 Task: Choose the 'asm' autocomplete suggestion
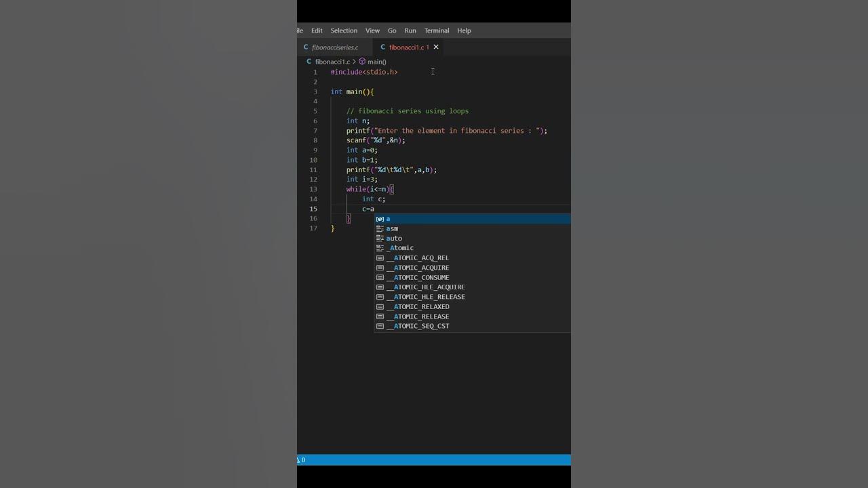click(473, 228)
